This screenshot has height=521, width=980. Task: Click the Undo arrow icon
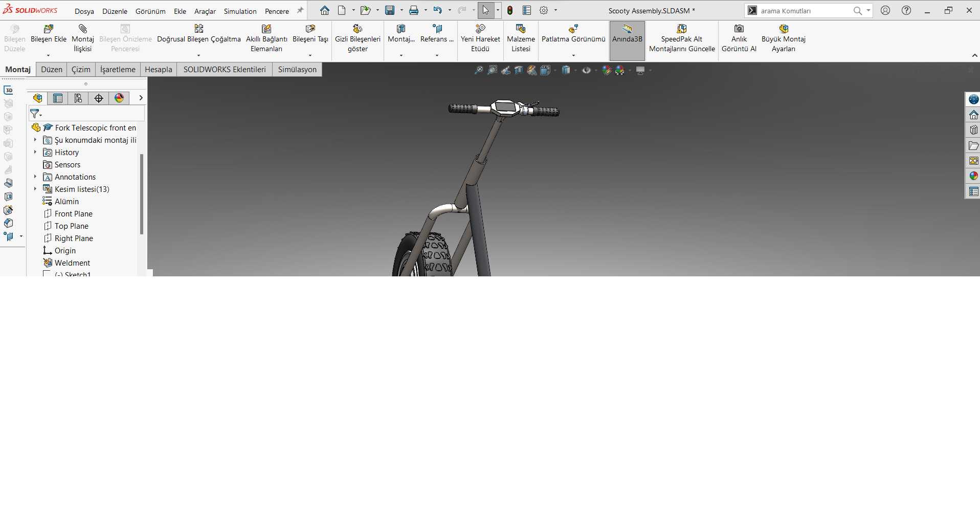(438, 10)
